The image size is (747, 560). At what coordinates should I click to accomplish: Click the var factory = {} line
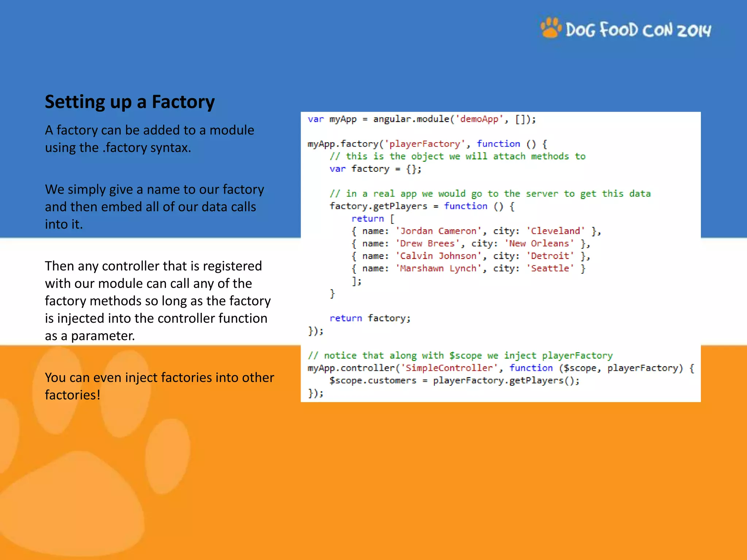375,169
